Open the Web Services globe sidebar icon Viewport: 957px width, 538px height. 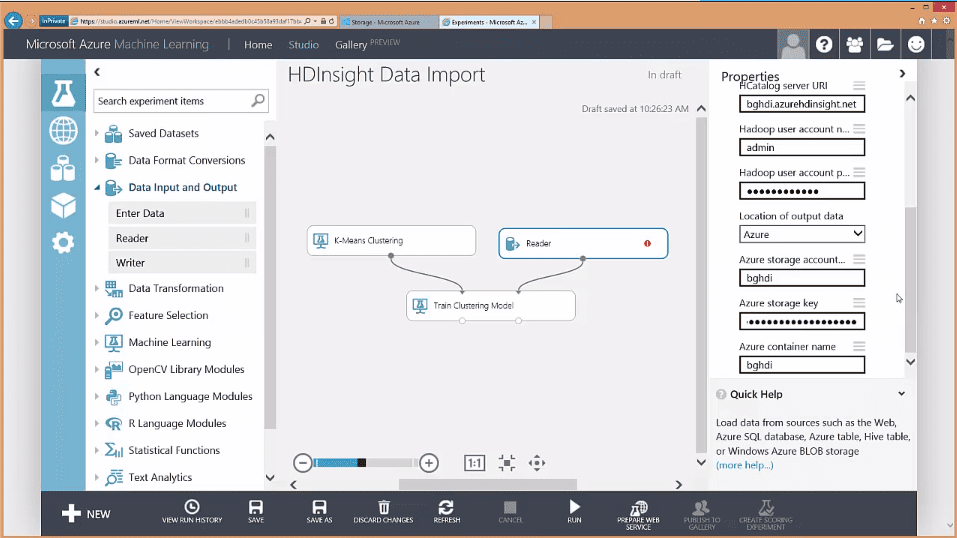(x=63, y=131)
